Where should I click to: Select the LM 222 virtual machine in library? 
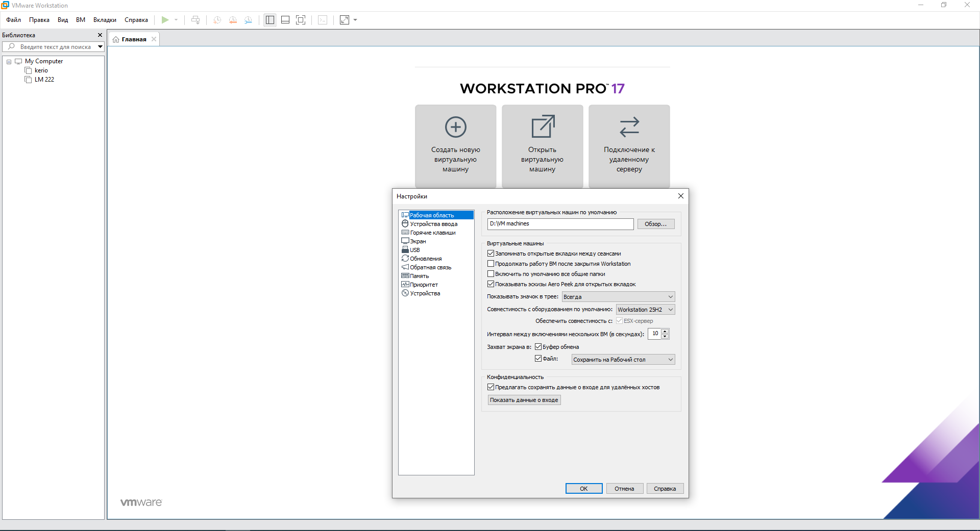click(44, 80)
